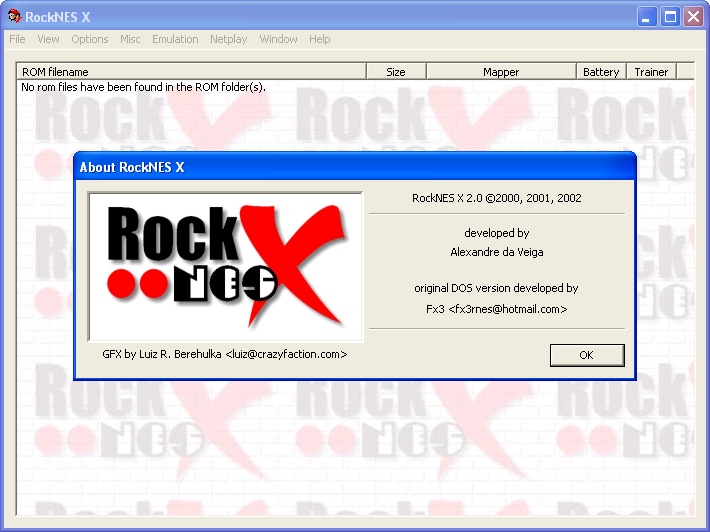Open the Netplay menu
The image size is (710, 532).
(x=229, y=39)
